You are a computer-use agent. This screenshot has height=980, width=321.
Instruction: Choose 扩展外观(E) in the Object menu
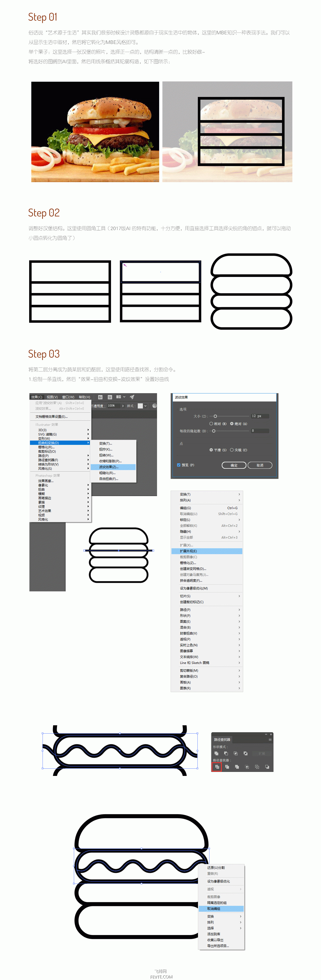click(207, 551)
